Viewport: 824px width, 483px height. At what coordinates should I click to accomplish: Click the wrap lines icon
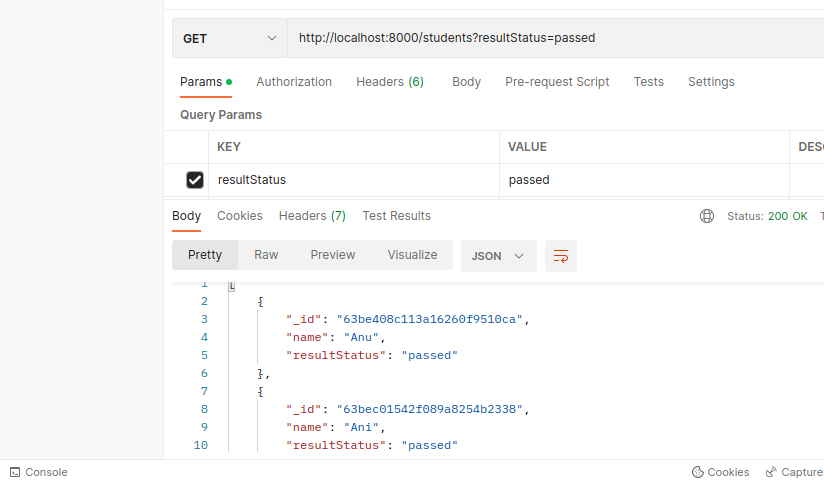tap(561, 256)
